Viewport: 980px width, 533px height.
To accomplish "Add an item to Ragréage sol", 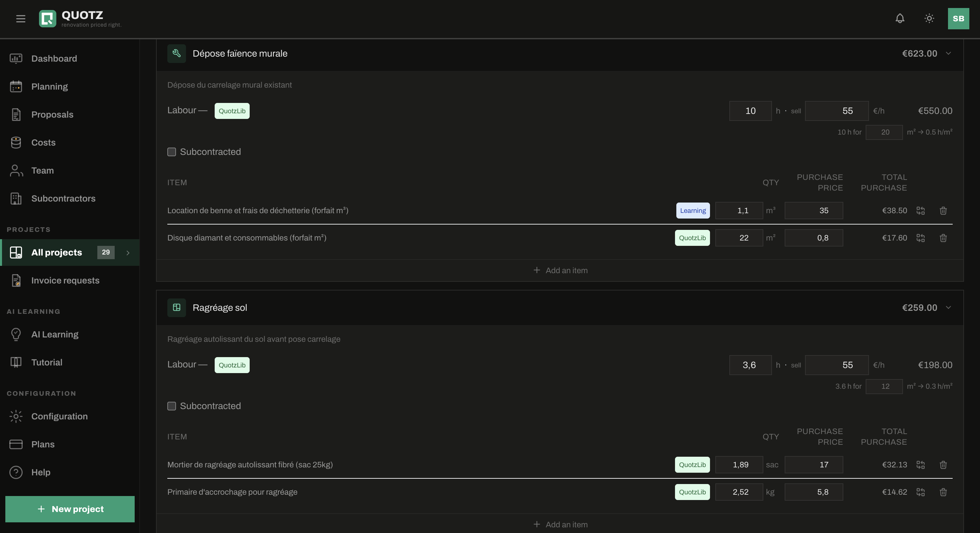I will pos(560,525).
